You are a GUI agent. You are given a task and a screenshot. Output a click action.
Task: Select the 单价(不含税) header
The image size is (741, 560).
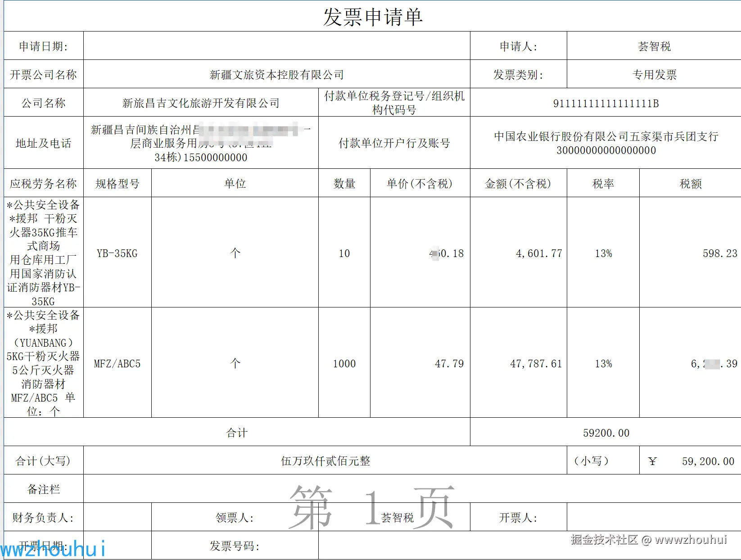pyautogui.click(x=420, y=183)
